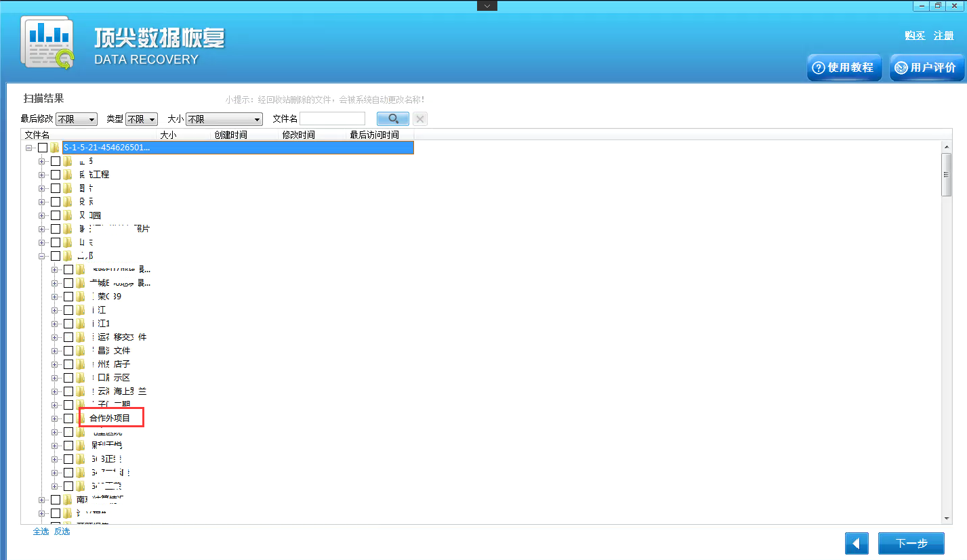Screen dimensions: 967x560
Task: Click the back arrow button
Action: pos(857,543)
